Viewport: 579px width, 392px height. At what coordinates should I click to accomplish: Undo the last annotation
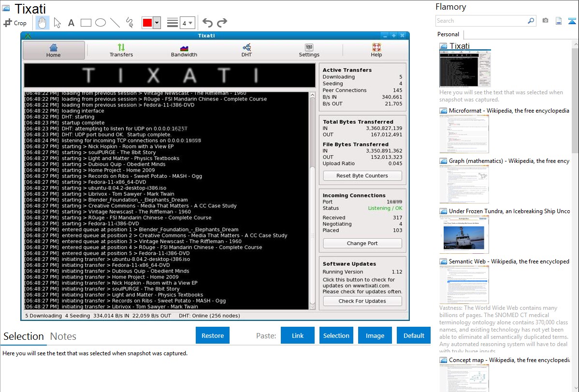coord(207,23)
